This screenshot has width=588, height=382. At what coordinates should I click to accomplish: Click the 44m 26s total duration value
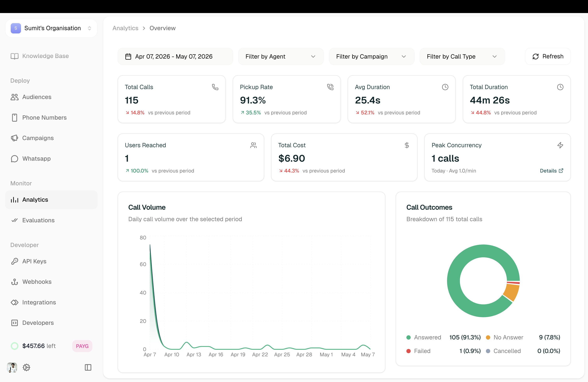(490, 100)
